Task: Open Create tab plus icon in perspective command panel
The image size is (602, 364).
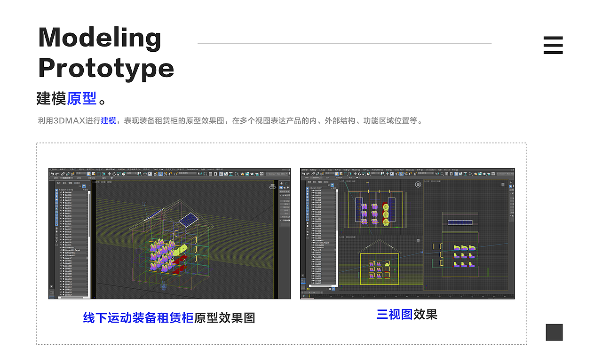Action: (281, 183)
